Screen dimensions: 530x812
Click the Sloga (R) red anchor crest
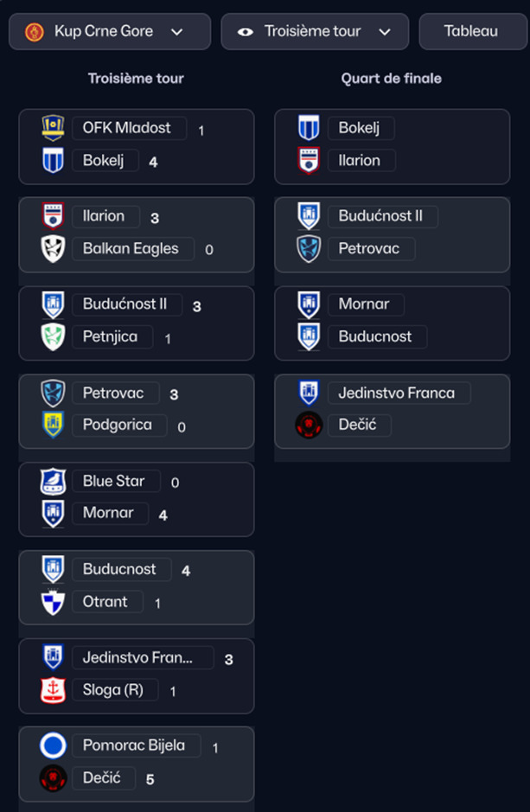tap(54, 690)
